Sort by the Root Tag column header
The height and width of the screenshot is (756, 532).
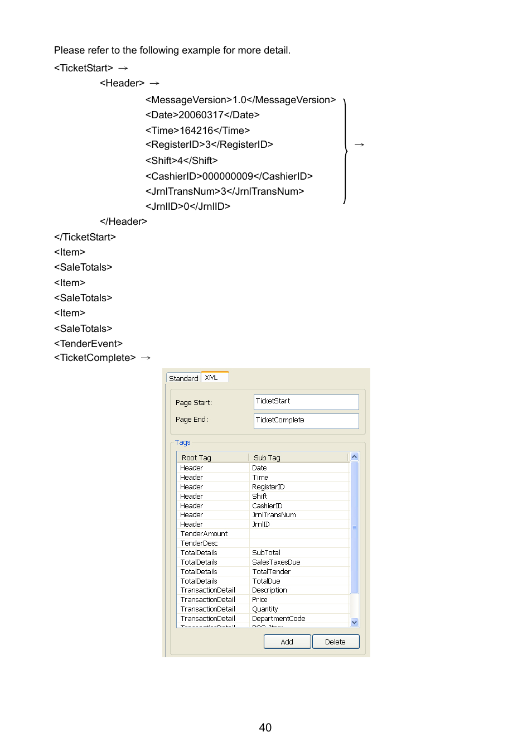(212, 458)
